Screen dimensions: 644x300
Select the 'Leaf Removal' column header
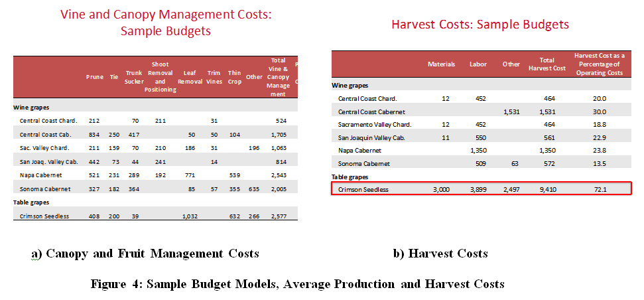click(x=190, y=77)
